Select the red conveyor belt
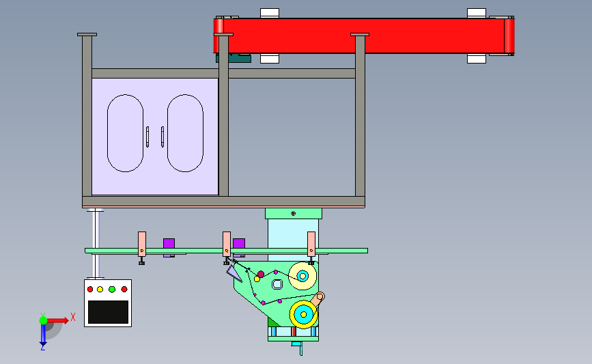 click(364, 36)
